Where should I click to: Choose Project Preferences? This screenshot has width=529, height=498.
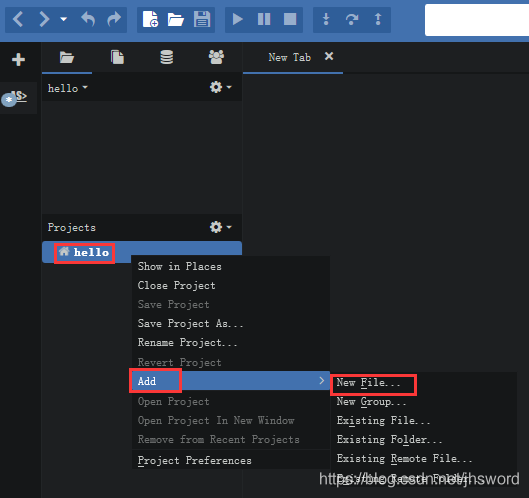tap(230, 460)
